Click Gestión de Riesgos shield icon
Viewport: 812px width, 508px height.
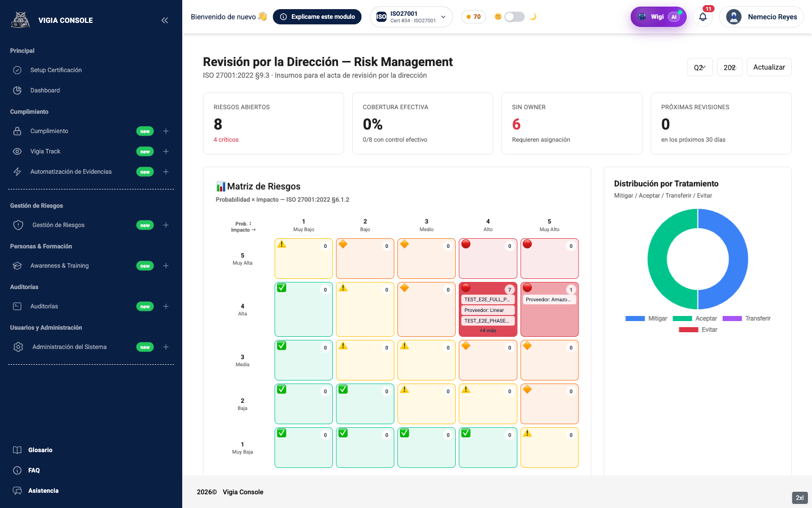(x=18, y=225)
